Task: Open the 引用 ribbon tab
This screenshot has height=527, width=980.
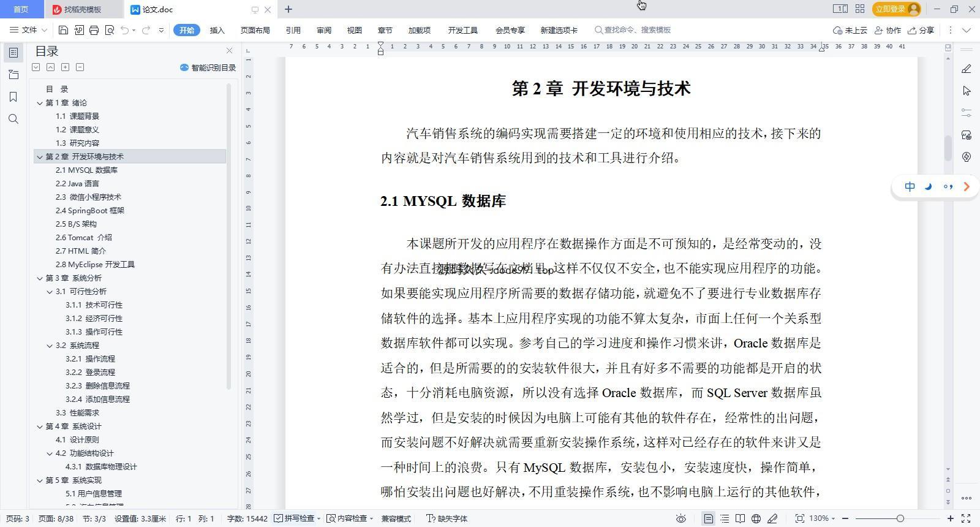Action: click(x=293, y=30)
